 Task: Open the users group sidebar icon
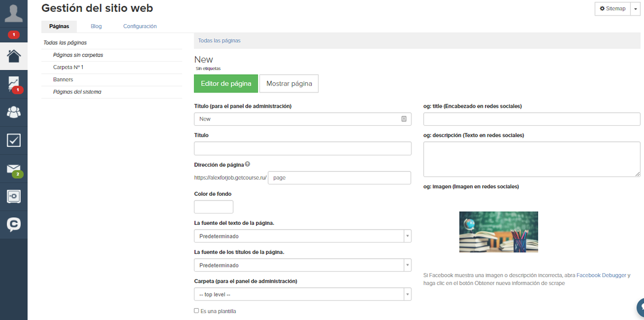click(13, 112)
